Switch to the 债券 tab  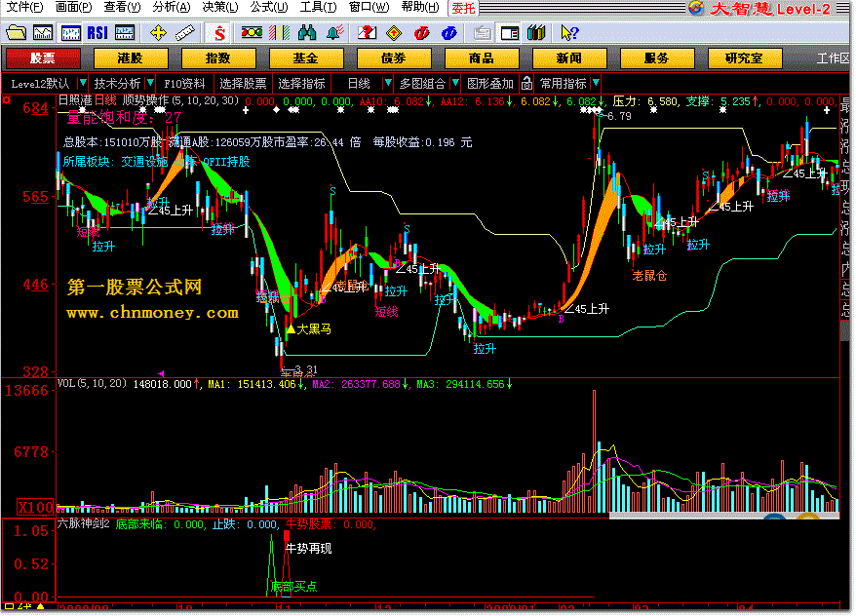pyautogui.click(x=394, y=58)
